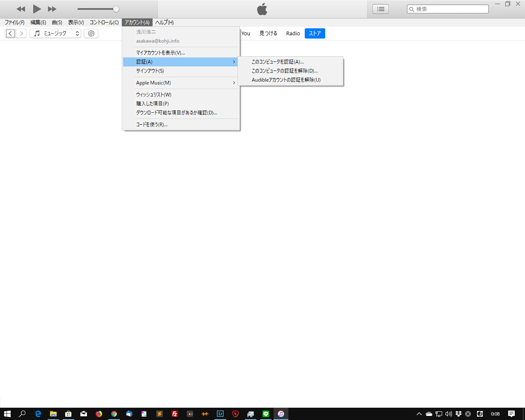
Task: Open LINE from the taskbar
Action: point(266,414)
